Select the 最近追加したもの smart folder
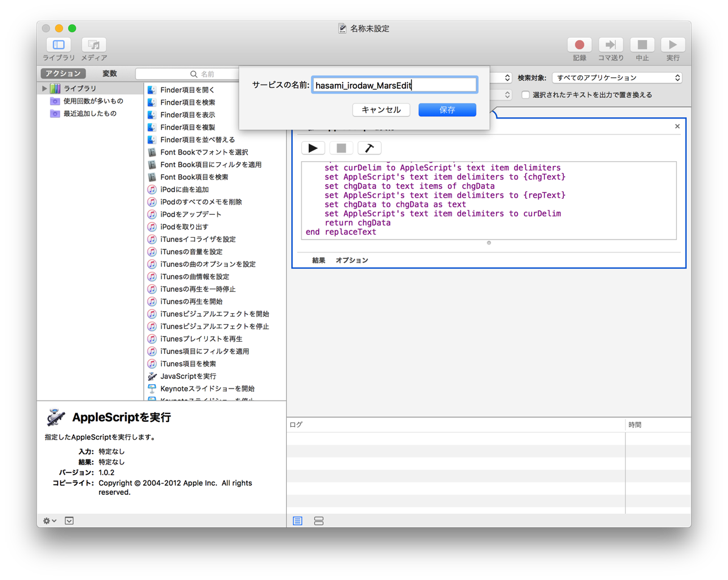The width and height of the screenshot is (728, 580). click(89, 113)
